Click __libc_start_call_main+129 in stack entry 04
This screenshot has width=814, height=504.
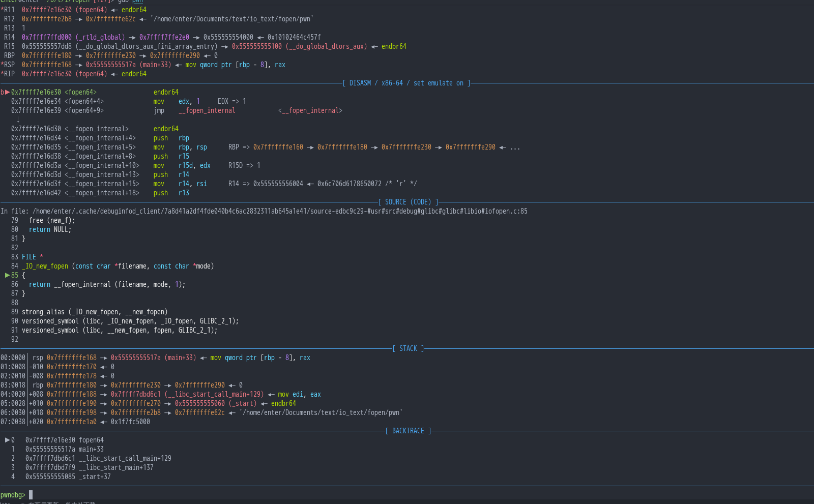coord(214,394)
